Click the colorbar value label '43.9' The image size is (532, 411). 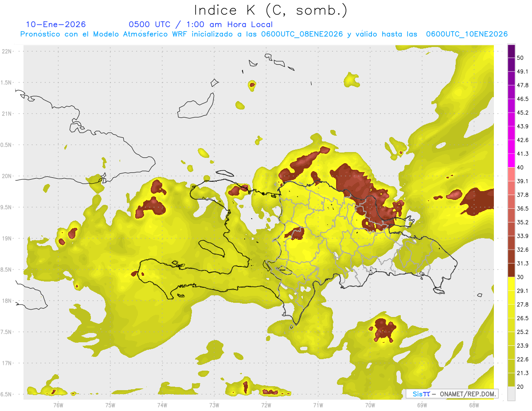coord(523,126)
